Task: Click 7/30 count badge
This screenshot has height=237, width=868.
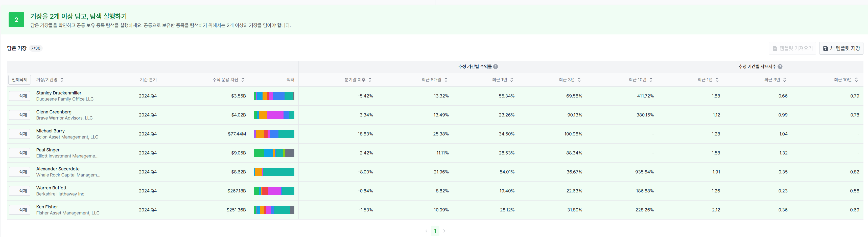Action: (36, 48)
